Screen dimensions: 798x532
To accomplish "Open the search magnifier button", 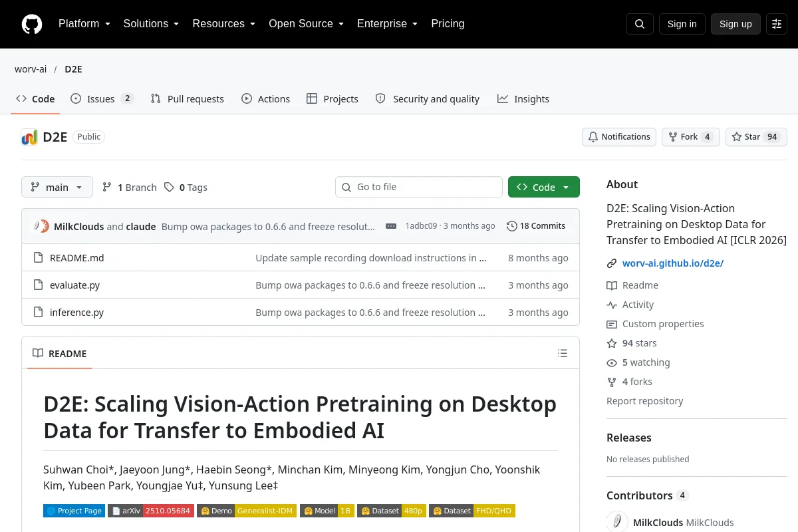I will [x=640, y=24].
